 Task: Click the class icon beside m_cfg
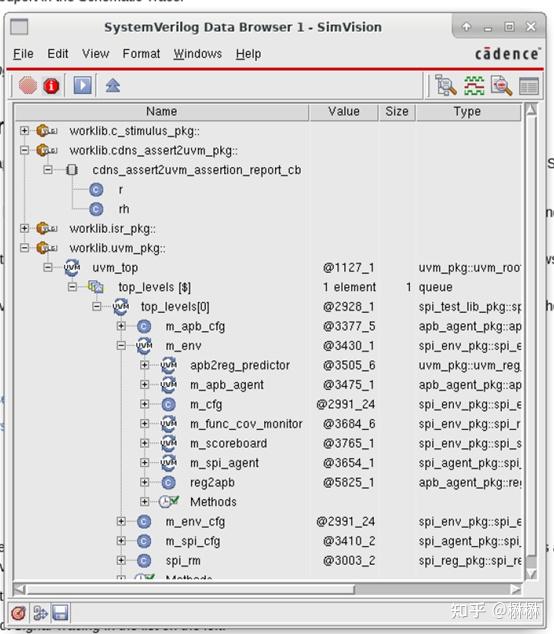point(169,404)
